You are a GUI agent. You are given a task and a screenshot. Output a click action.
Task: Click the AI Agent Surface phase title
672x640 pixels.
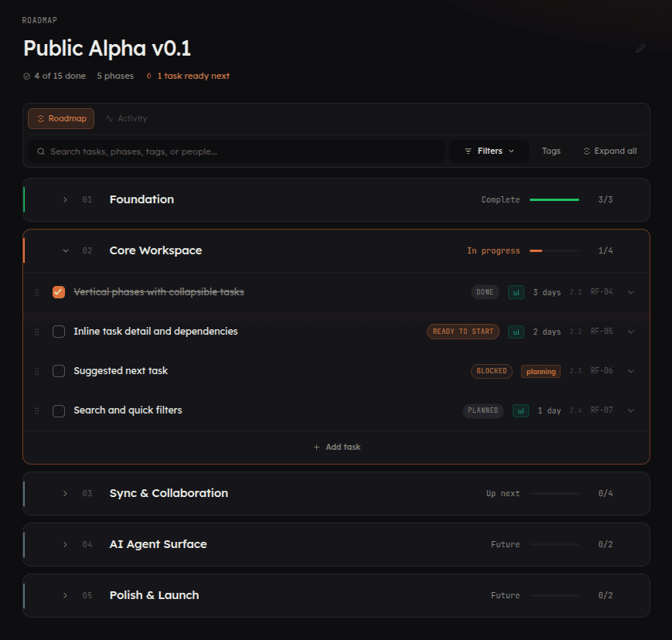[159, 544]
